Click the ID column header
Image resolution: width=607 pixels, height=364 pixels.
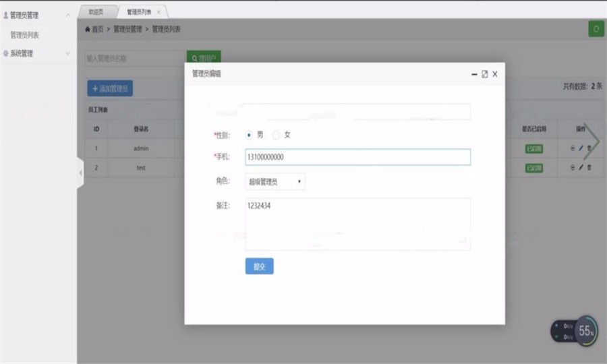point(96,129)
